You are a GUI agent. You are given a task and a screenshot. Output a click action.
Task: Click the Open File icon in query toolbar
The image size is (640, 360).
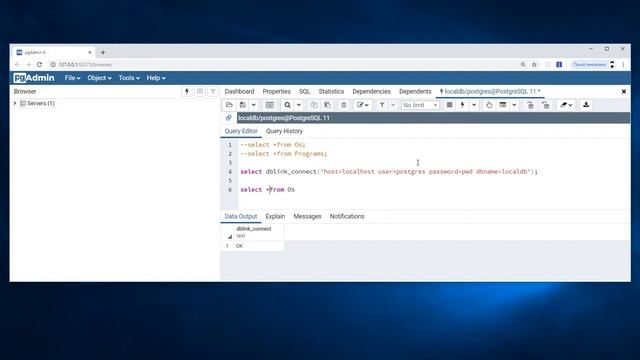[x=229, y=105]
